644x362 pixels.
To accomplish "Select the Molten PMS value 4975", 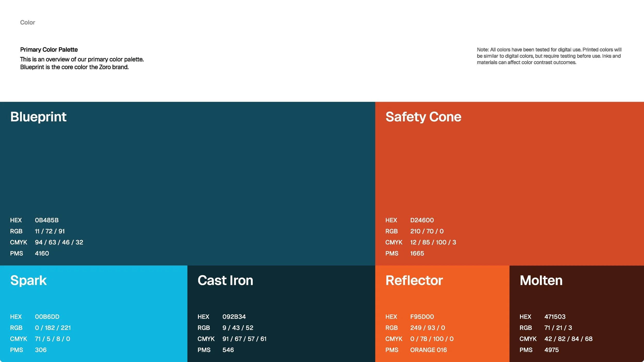I will click(552, 350).
